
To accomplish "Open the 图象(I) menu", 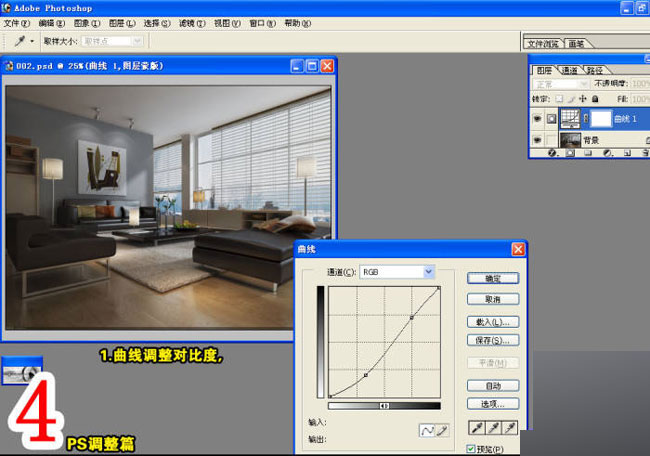I will tap(87, 23).
